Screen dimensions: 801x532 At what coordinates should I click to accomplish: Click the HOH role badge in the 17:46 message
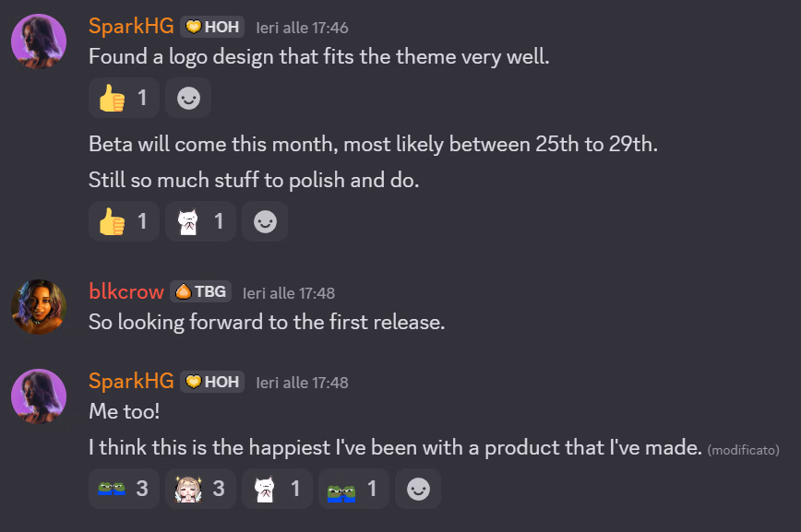212,28
